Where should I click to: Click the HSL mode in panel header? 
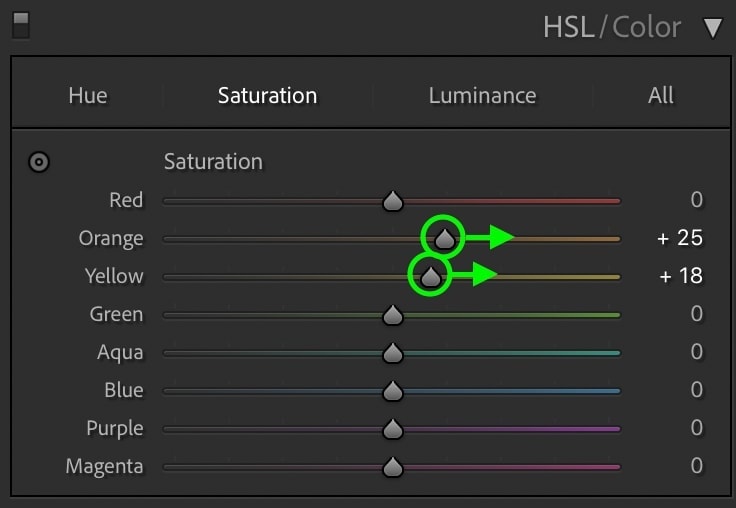click(x=568, y=27)
